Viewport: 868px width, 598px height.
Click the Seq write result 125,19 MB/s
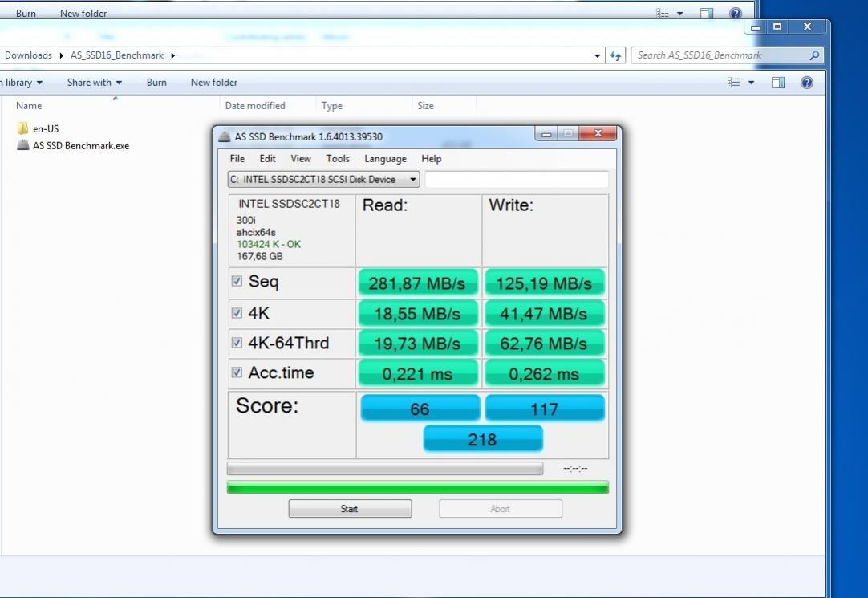click(545, 283)
